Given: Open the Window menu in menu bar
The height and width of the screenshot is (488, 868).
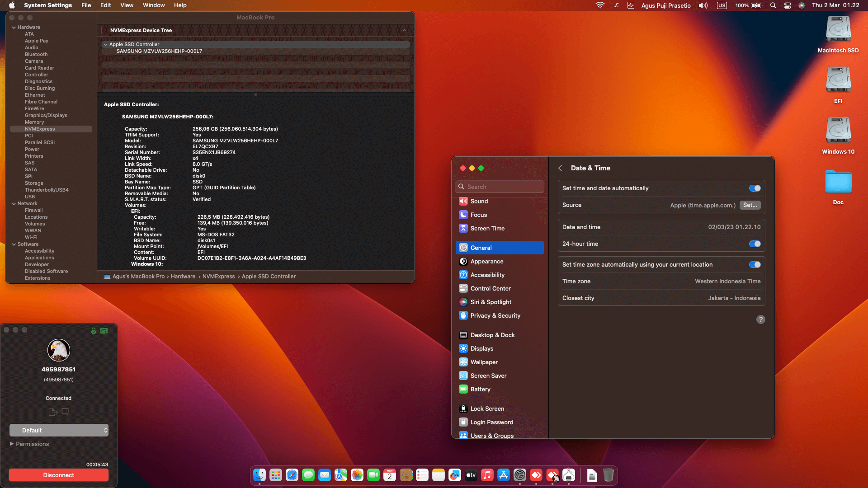Looking at the screenshot, I should (153, 5).
